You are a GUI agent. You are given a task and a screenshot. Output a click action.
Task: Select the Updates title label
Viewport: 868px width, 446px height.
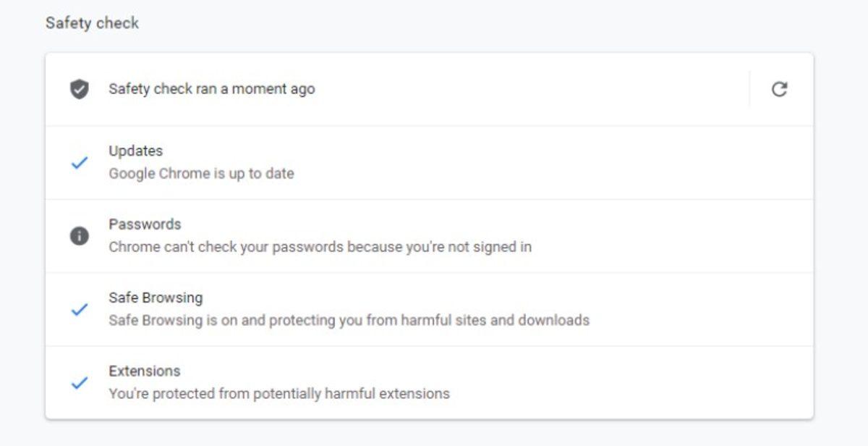[135, 151]
